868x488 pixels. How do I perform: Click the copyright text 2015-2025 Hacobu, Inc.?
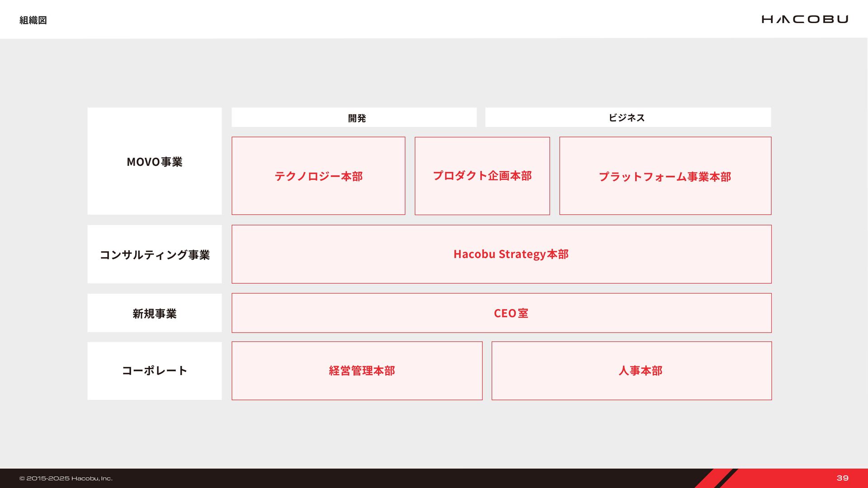[66, 479]
